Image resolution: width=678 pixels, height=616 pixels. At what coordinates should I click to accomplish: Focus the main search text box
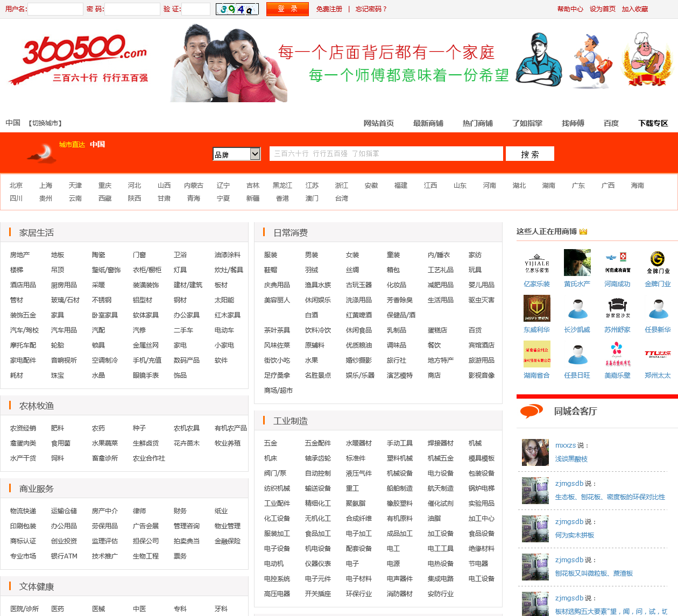point(386,153)
